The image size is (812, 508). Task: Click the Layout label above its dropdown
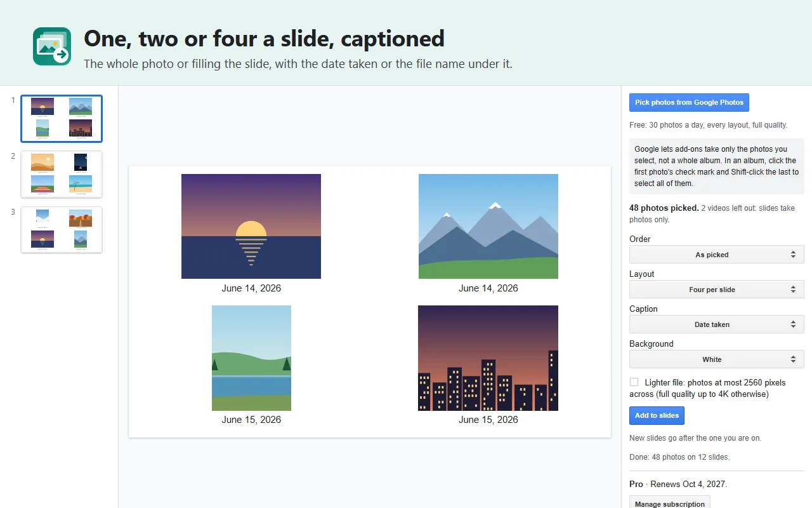point(642,274)
